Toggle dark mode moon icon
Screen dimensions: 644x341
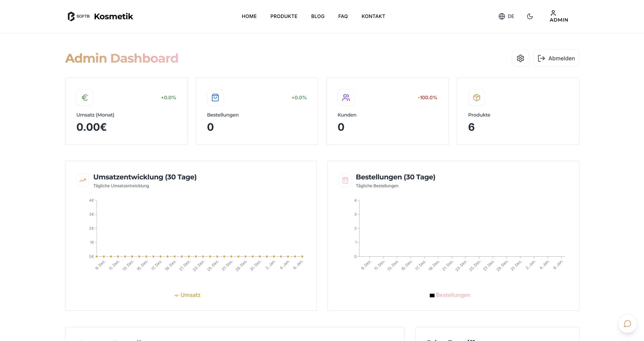tap(530, 16)
